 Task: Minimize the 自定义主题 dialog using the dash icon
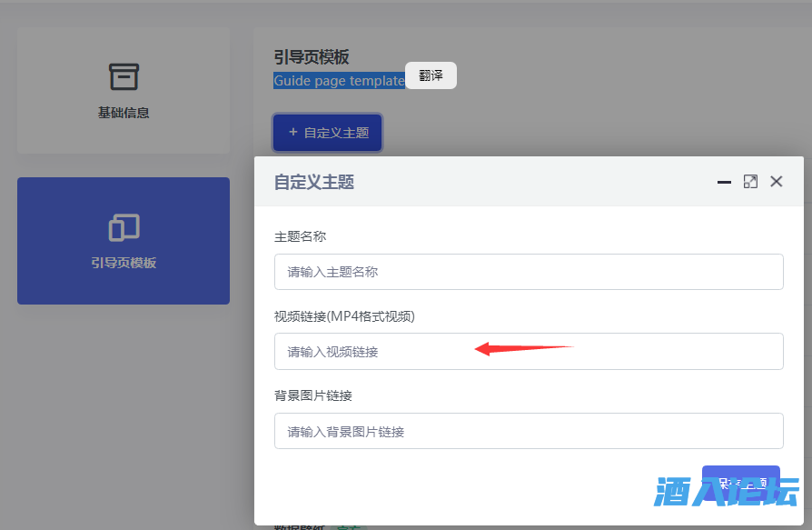pyautogui.click(x=724, y=182)
